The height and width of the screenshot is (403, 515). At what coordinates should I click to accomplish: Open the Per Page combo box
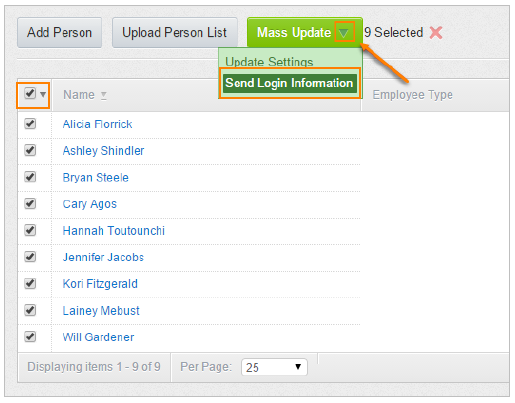point(274,367)
